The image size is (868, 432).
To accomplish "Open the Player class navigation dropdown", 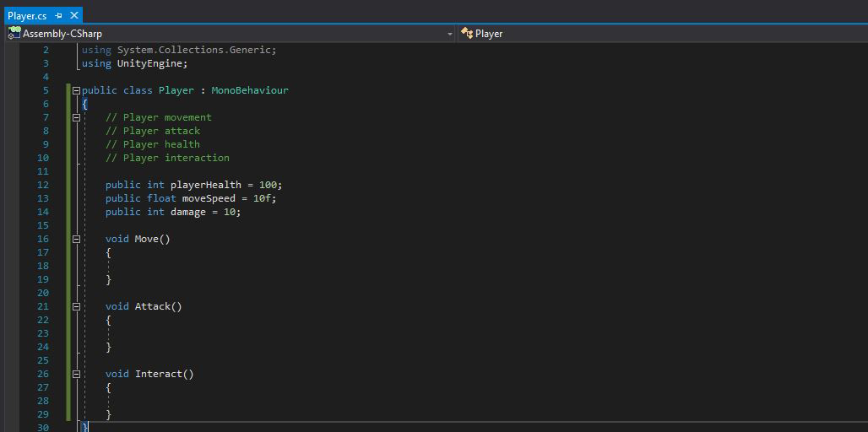I will pos(662,34).
